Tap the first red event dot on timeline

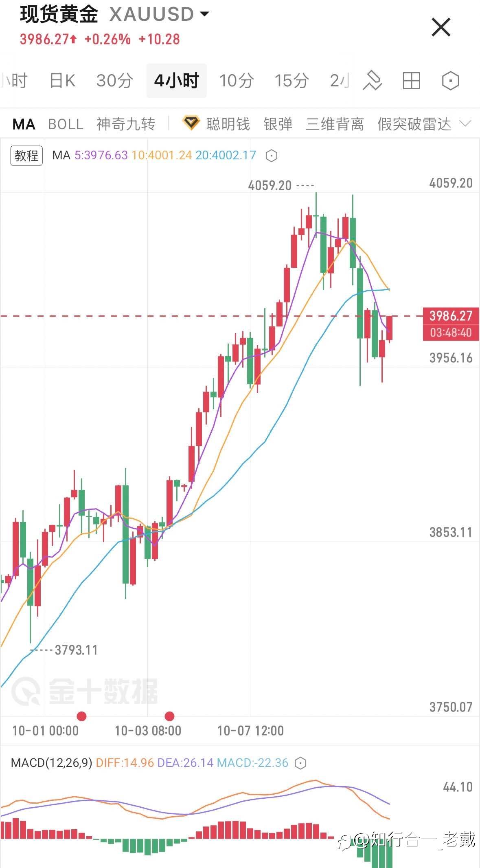pos(82,716)
